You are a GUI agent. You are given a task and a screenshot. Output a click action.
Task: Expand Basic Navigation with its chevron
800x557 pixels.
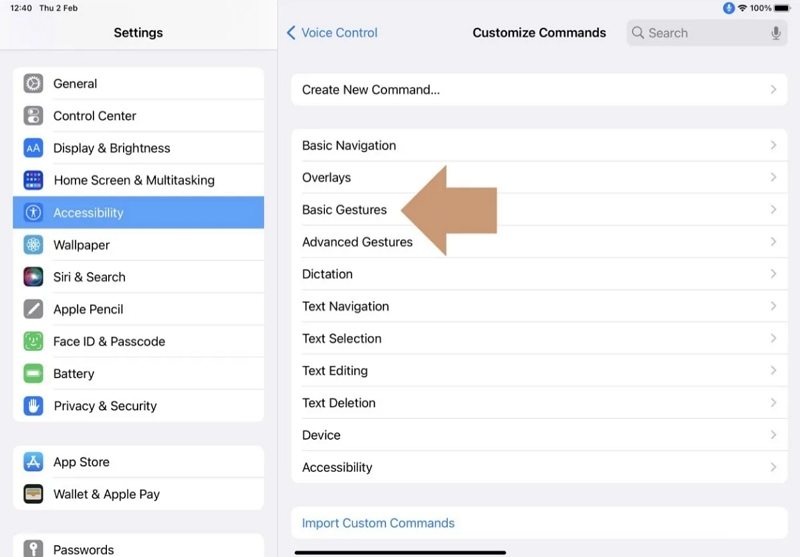pyautogui.click(x=773, y=145)
